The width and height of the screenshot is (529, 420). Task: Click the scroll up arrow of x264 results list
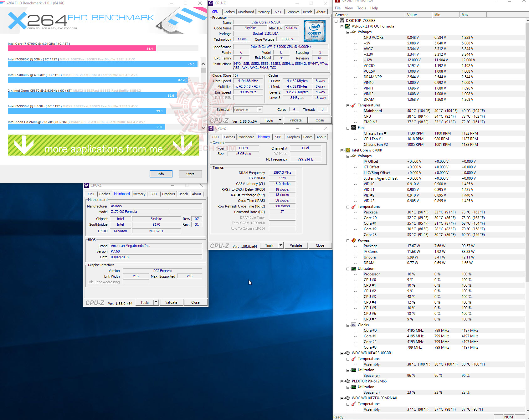pos(203,64)
